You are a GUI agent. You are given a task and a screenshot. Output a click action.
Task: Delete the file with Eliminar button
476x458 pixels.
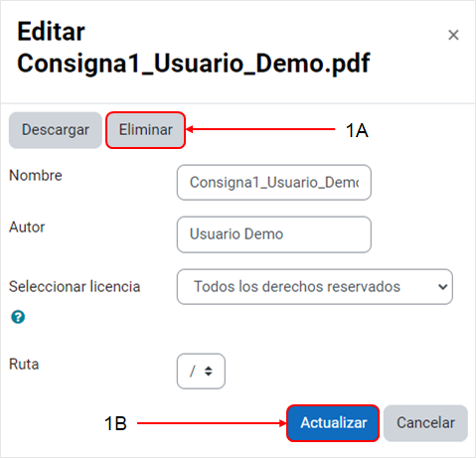145,130
